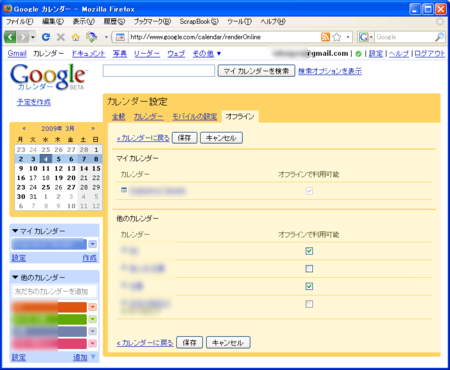Viewport: 450px width, 370px height.
Task: Go to next month in mini calendar
Action: (x=93, y=128)
